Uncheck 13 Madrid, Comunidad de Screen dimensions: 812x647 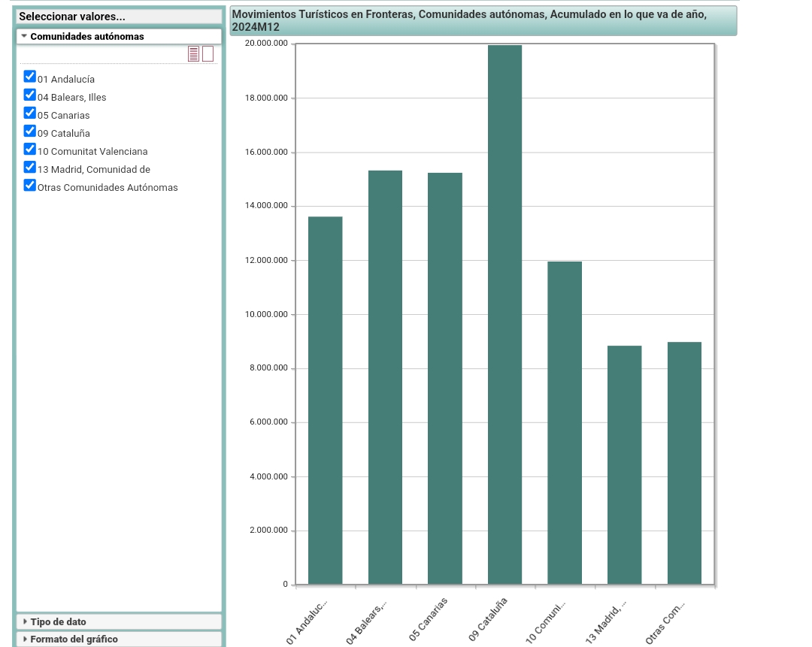click(x=30, y=167)
